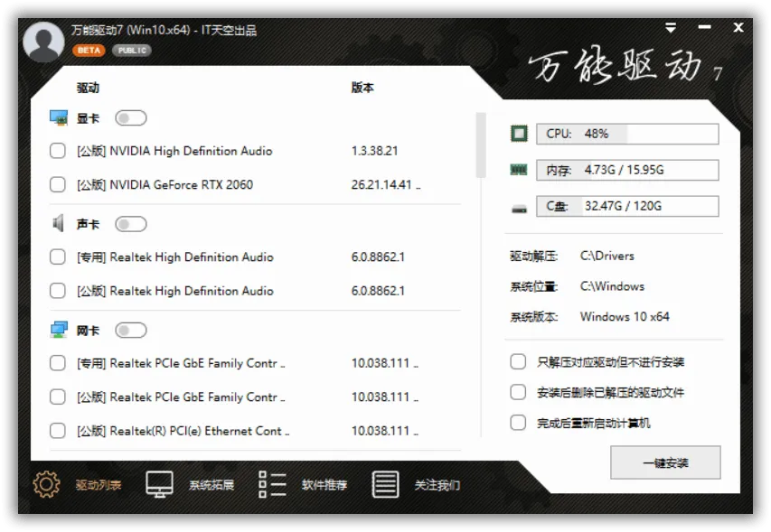This screenshot has width=771, height=532.
Task: Click the C盘 32.47G / 120G bar
Action: point(627,206)
